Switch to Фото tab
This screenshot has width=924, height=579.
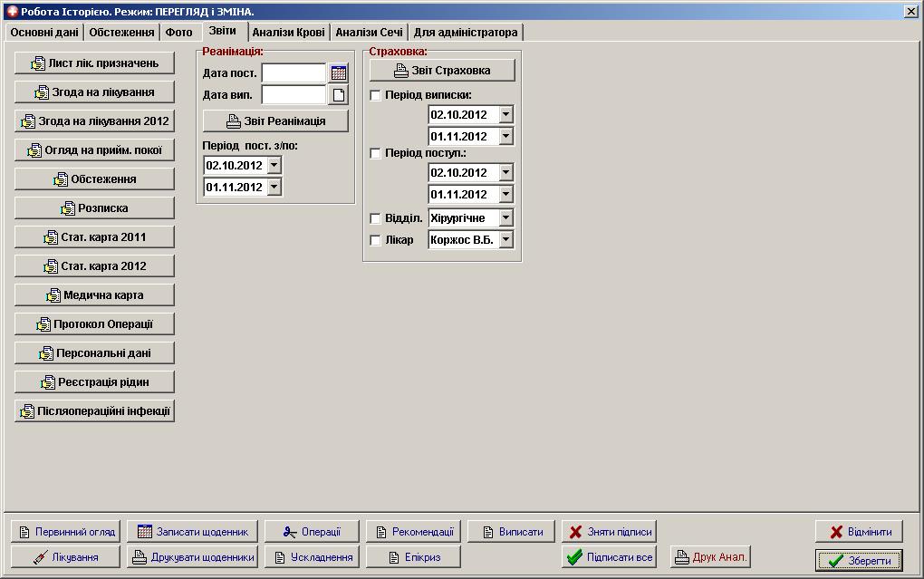[x=179, y=33]
